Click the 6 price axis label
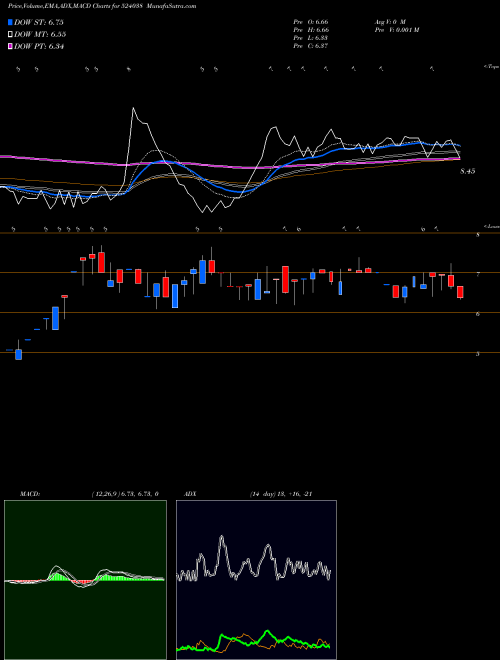Image resolution: width=500 pixels, height=660 pixels. (478, 314)
